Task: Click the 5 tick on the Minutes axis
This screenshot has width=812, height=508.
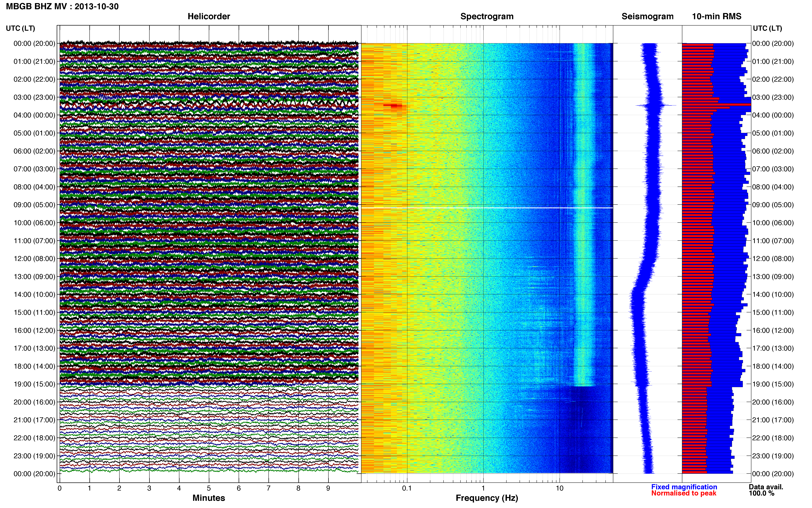Action: tap(209, 488)
